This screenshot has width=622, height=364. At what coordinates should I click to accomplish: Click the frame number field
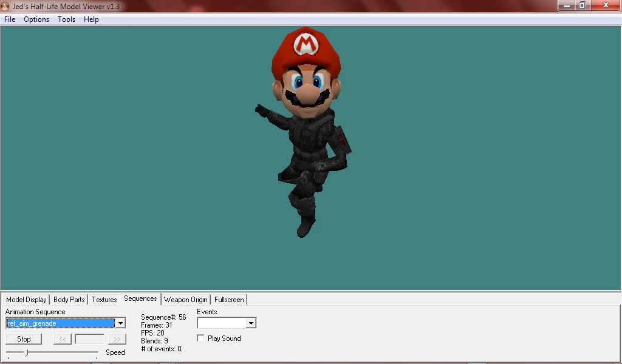click(x=90, y=339)
